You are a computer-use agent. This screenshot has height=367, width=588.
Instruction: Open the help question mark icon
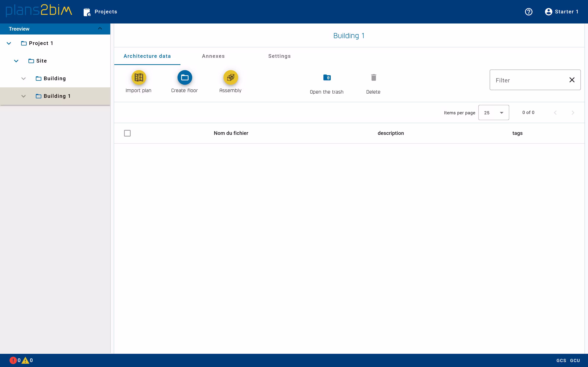click(x=528, y=12)
